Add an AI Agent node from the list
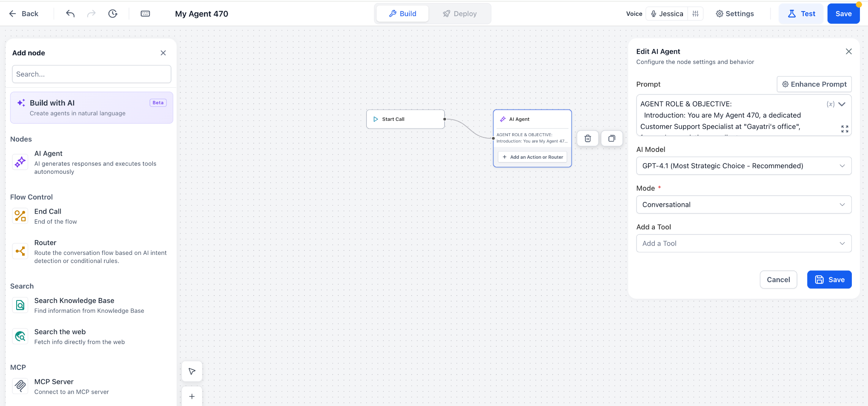Image resolution: width=868 pixels, height=406 pixels. point(91,162)
